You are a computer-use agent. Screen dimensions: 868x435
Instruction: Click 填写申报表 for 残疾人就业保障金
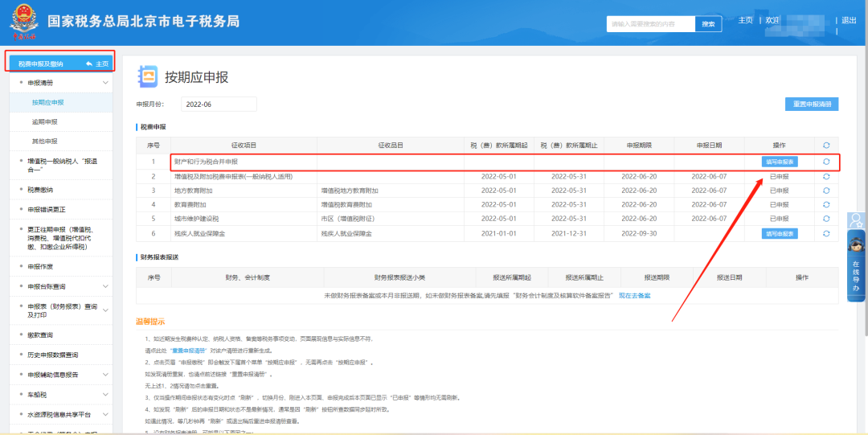(x=780, y=233)
